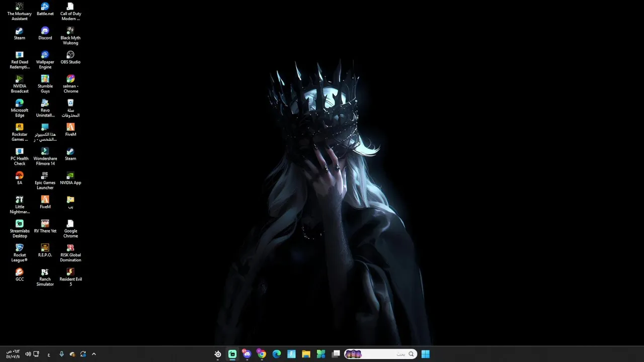Launch Battle.net from the desktop

[x=45, y=10]
